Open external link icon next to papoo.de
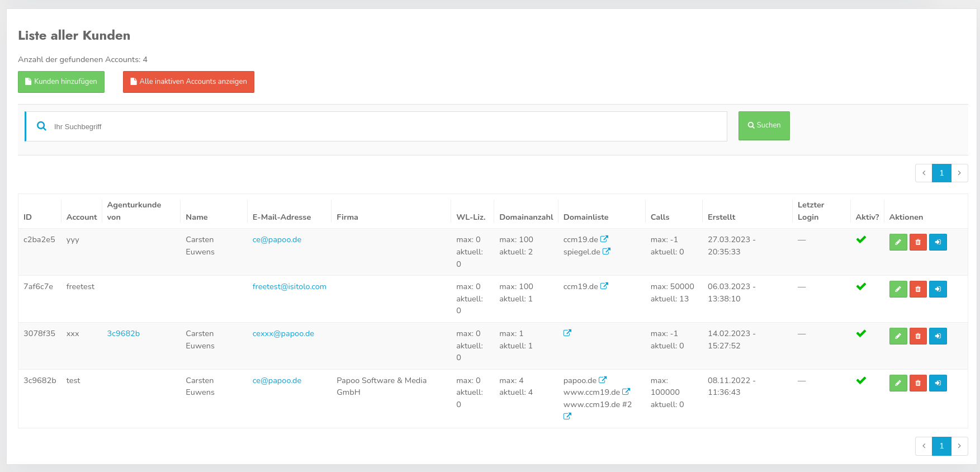Image resolution: width=980 pixels, height=472 pixels. click(603, 380)
